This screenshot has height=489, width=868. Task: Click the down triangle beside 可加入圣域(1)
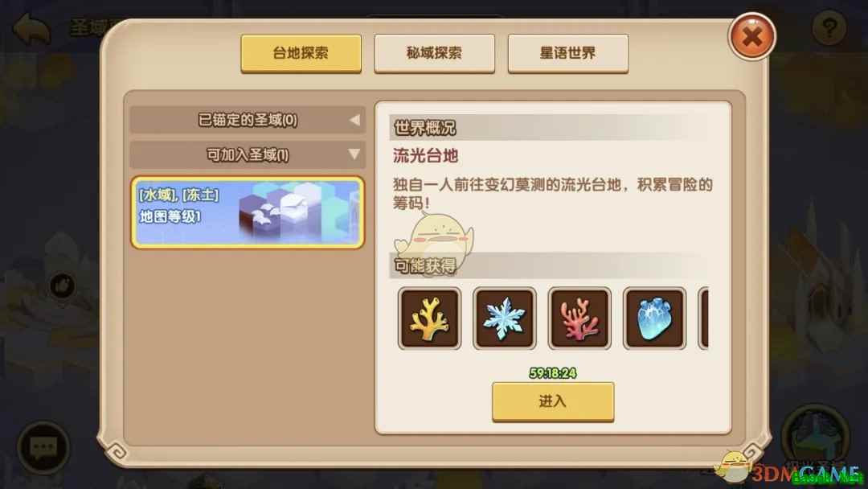[x=354, y=154]
